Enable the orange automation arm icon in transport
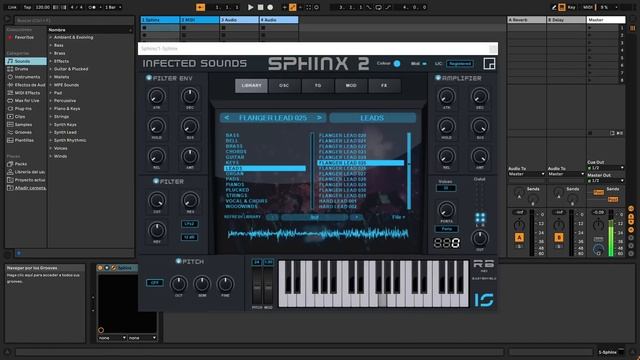This screenshot has width=640, height=360. pos(293,7)
